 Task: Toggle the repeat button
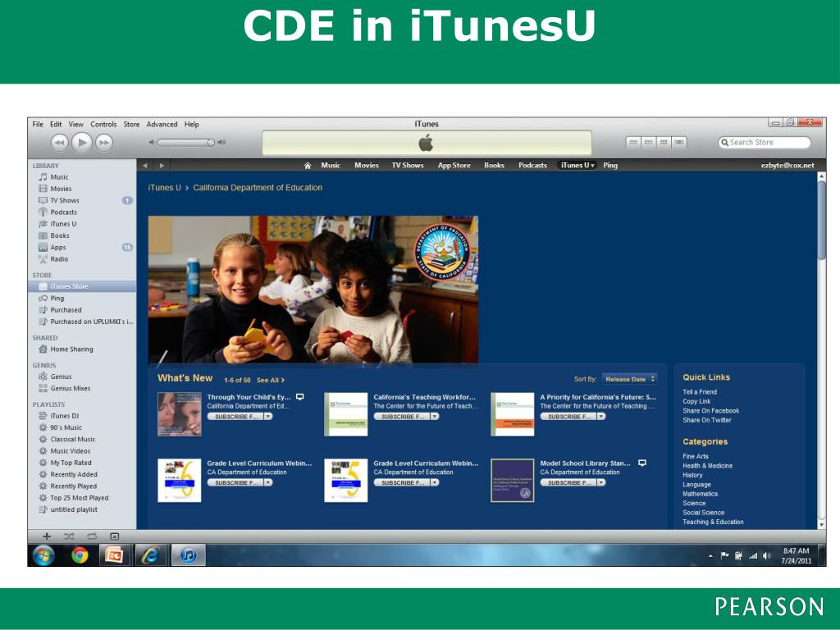click(92, 536)
